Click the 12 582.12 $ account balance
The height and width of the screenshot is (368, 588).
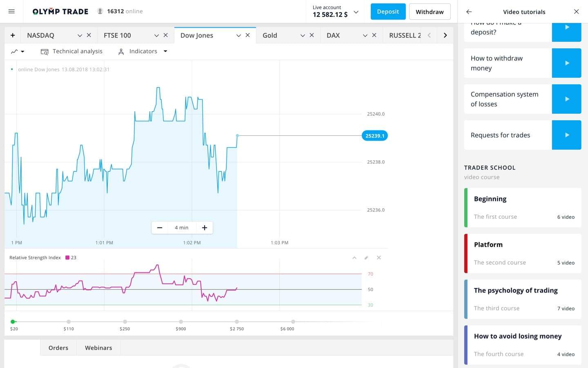click(x=330, y=15)
